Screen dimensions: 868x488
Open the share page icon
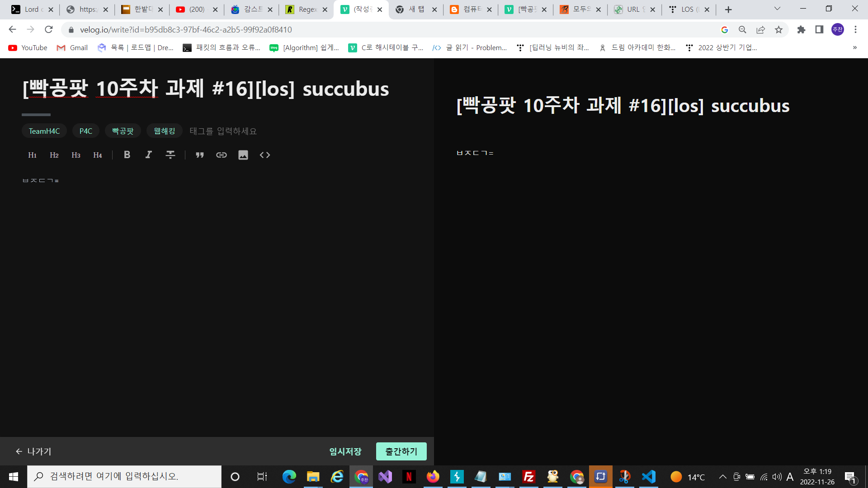tap(760, 29)
